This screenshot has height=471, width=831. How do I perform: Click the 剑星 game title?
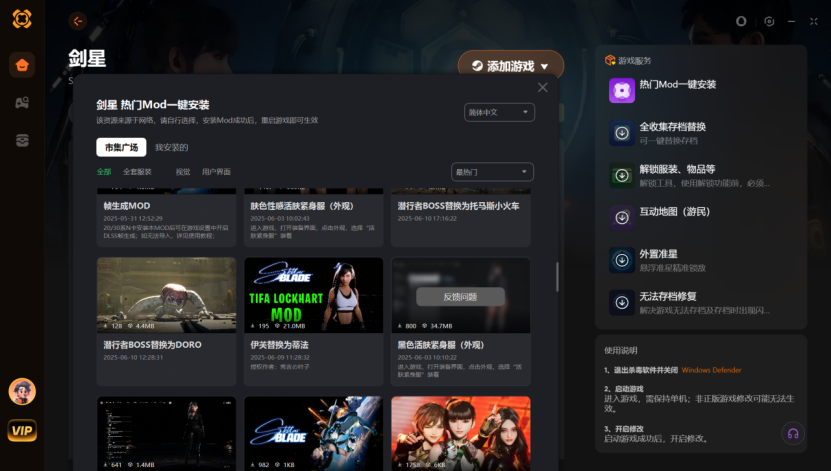click(87, 58)
